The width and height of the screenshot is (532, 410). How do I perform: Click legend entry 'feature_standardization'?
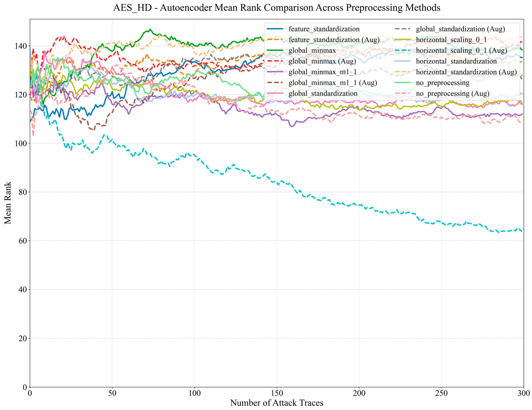point(324,29)
